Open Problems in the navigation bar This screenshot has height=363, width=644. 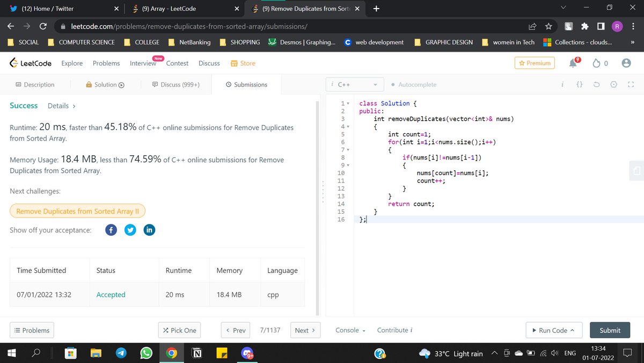coord(106,63)
